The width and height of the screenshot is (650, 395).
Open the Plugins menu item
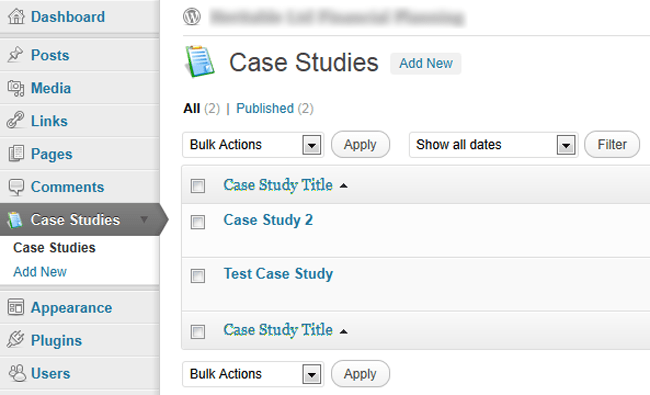80,340
